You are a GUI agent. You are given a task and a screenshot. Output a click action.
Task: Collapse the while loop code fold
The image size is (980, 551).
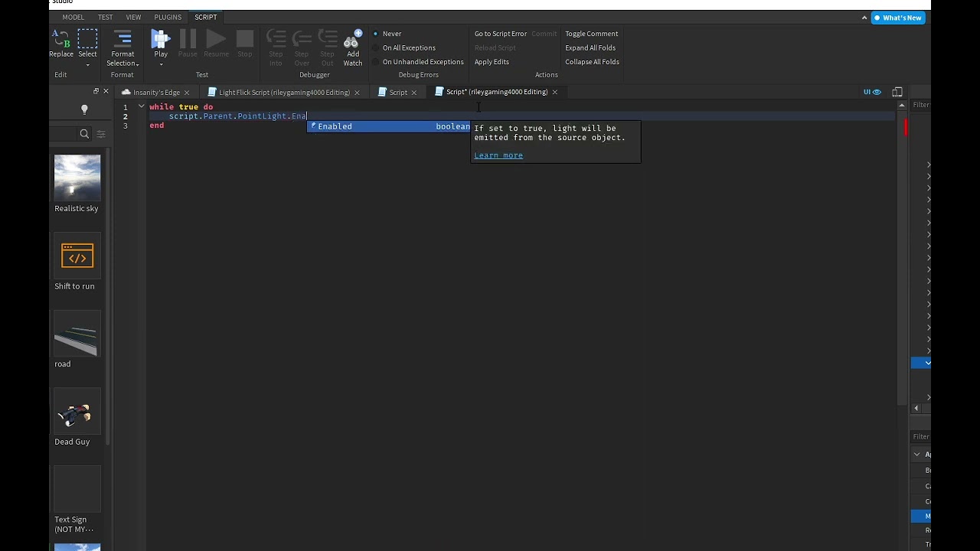coord(142,106)
